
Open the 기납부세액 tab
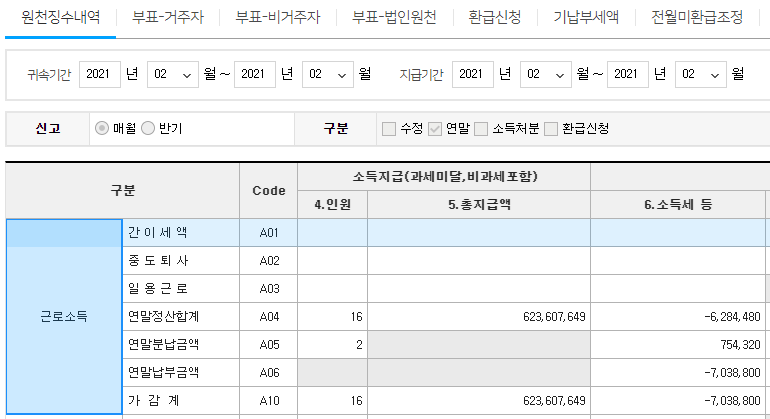point(585,17)
